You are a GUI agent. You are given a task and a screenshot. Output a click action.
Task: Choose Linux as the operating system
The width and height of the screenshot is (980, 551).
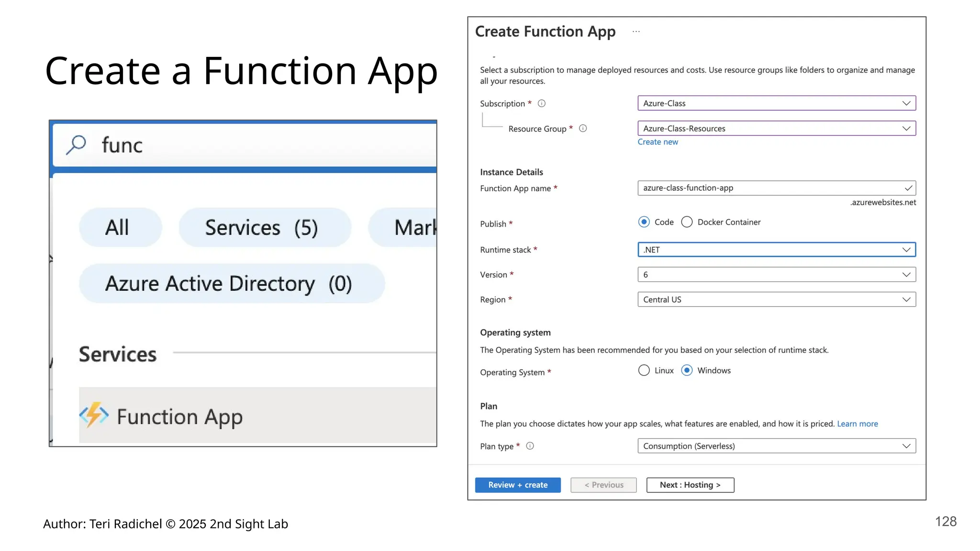(644, 370)
